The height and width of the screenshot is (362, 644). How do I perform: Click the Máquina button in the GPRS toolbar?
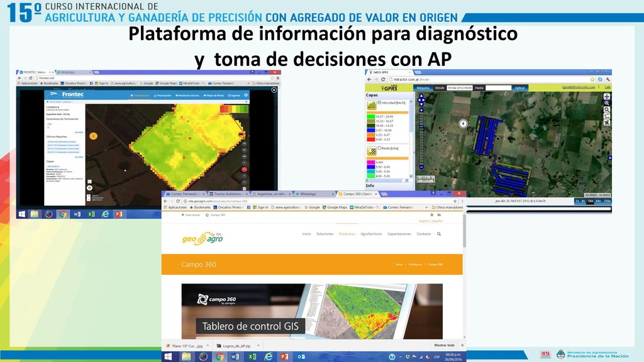coord(423,88)
